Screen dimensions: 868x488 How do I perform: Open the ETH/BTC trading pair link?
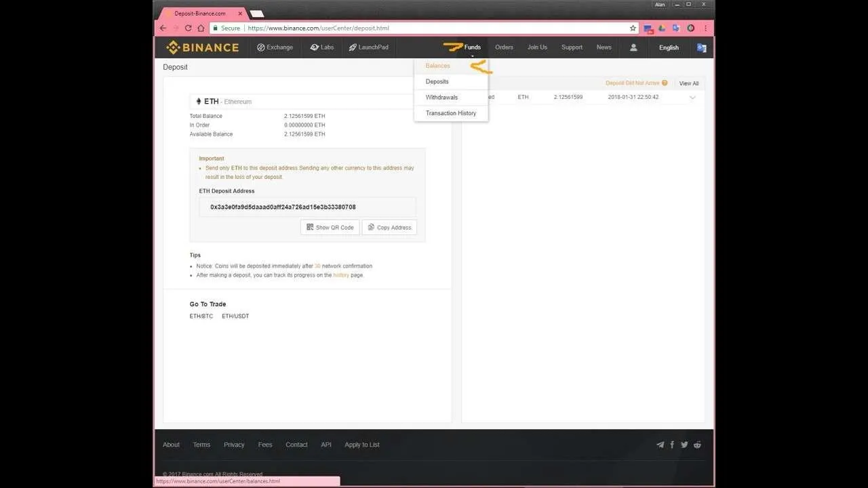click(x=201, y=317)
